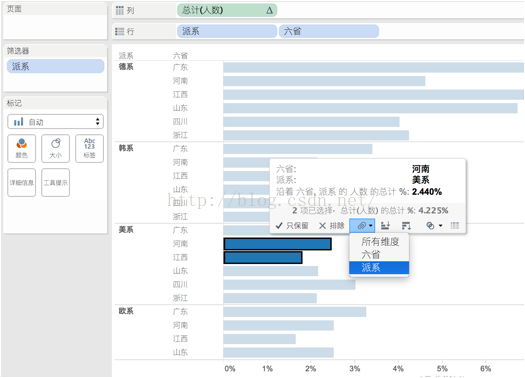
Task: Click the selected 美系 江西 bar
Action: pyautogui.click(x=263, y=257)
